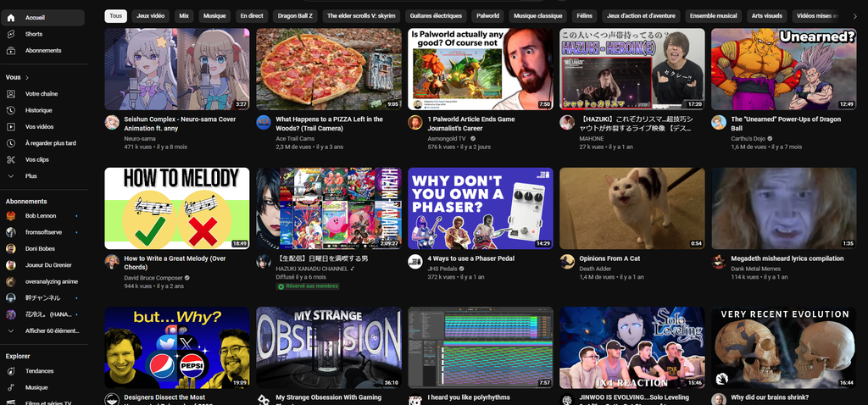The image size is (868, 405).
Task: Click the Asmongold TV channel name
Action: click(447, 139)
